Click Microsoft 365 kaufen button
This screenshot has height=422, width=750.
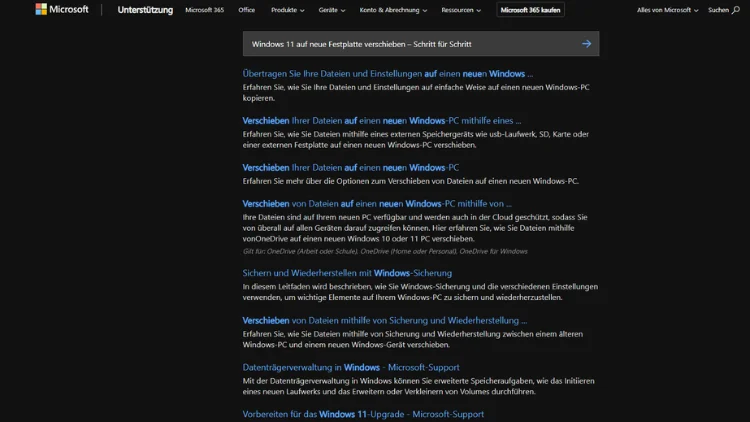pyautogui.click(x=530, y=10)
